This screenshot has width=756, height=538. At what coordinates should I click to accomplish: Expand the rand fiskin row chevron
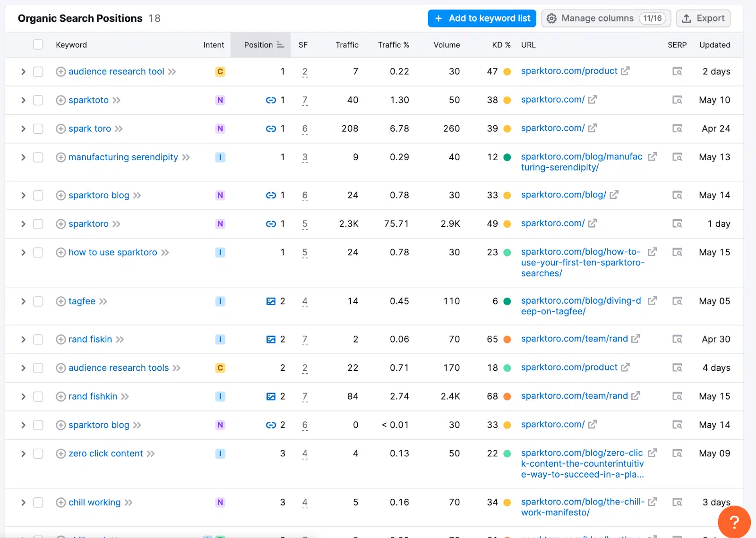(x=23, y=339)
